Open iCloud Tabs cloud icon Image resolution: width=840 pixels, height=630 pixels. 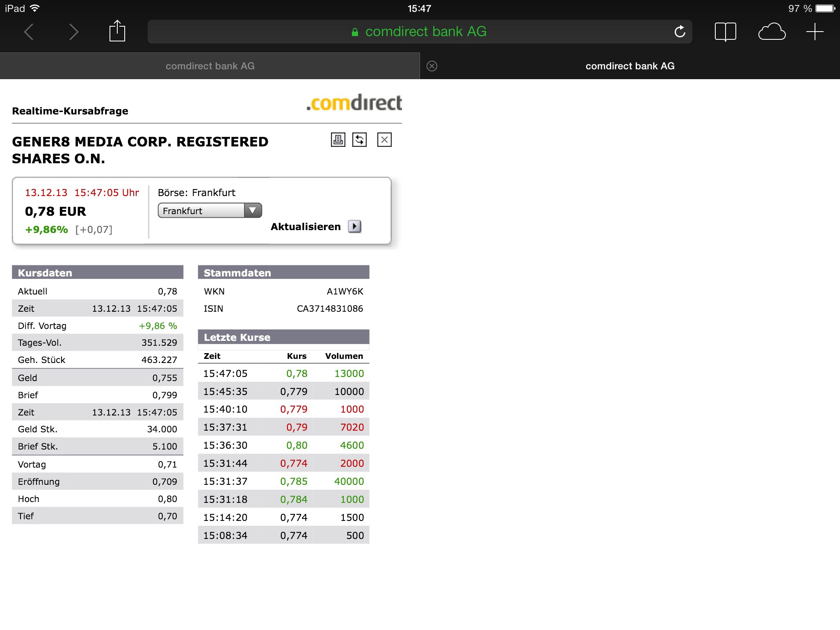(772, 32)
